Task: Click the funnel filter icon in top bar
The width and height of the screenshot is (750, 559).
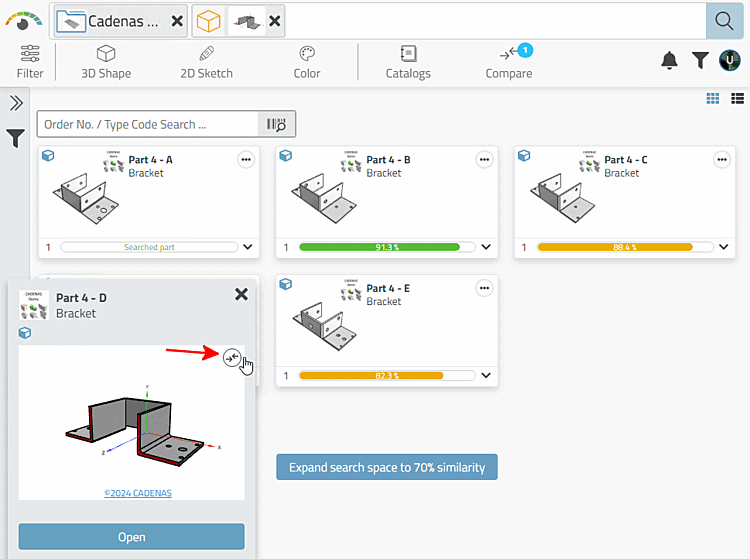Action: 700,60
